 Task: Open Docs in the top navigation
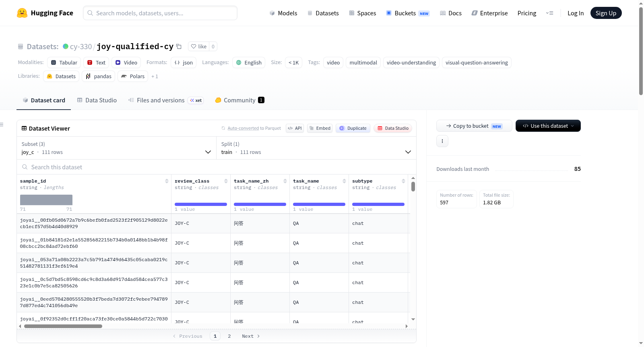pyautogui.click(x=450, y=13)
